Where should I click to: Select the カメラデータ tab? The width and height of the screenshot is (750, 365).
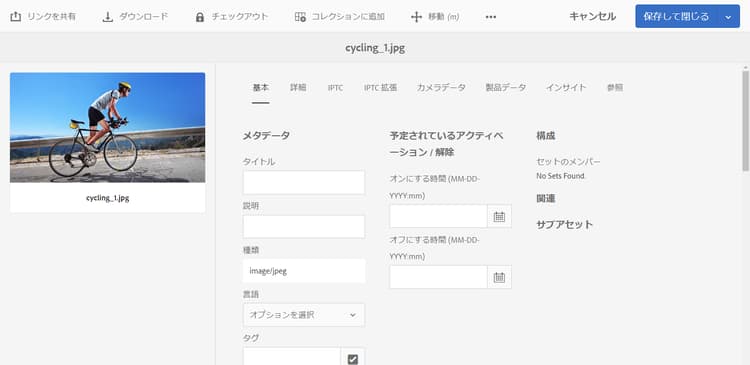tap(441, 88)
